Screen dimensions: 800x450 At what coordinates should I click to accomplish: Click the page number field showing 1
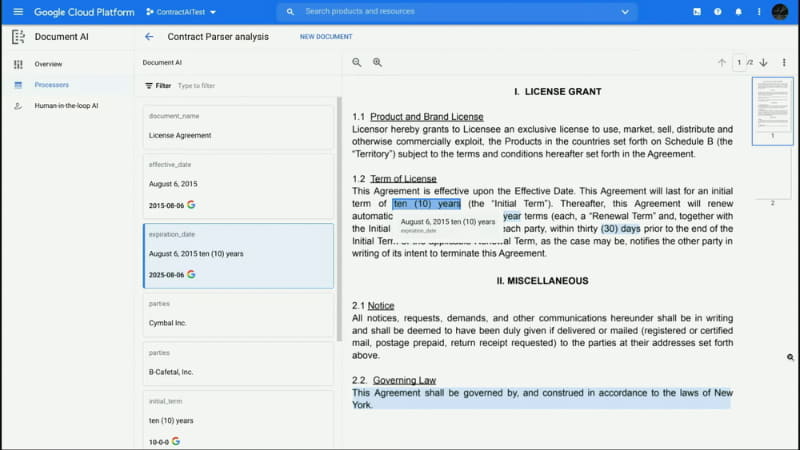pos(739,62)
